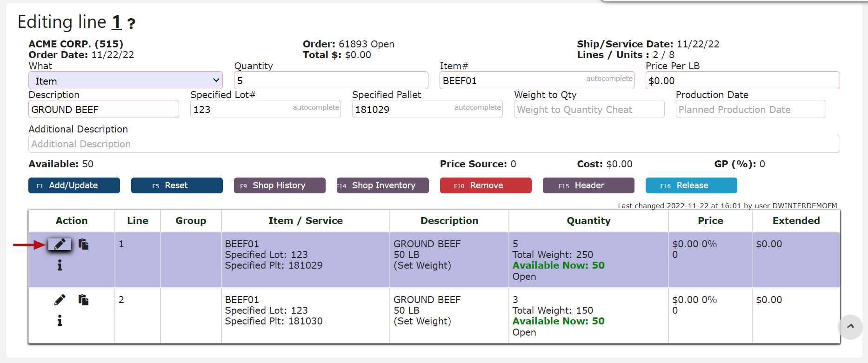
Task: Expand the What dropdown showing Item
Action: pyautogui.click(x=125, y=81)
